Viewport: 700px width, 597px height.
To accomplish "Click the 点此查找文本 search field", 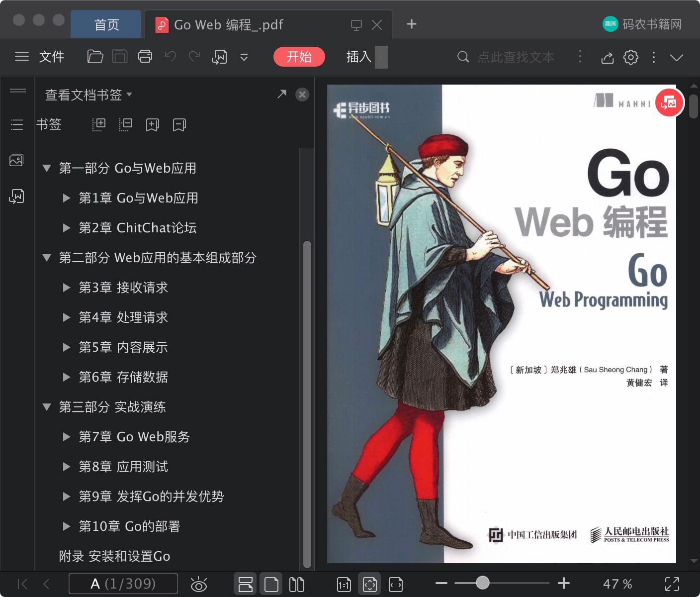I will click(x=516, y=57).
